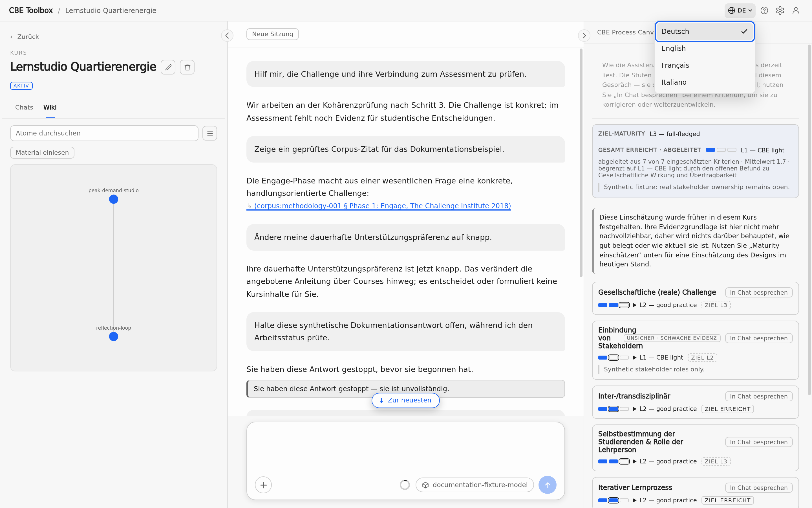This screenshot has width=812, height=508.
Task: Click the plus attachment button in composer
Action: (x=263, y=485)
